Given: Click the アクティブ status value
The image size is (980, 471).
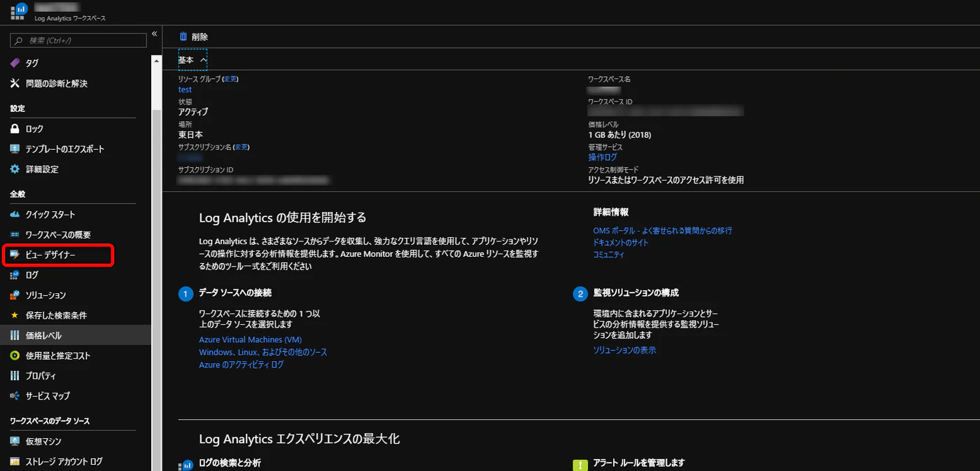Looking at the screenshot, I should [x=193, y=112].
